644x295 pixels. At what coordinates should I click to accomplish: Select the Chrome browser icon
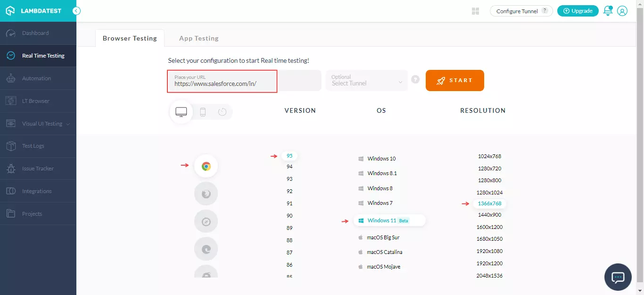pyautogui.click(x=206, y=166)
